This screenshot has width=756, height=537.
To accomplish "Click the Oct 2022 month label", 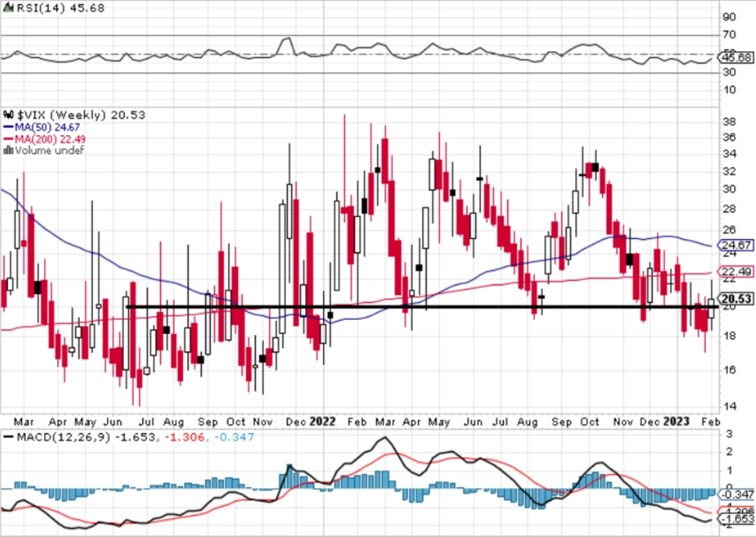I will (x=589, y=421).
